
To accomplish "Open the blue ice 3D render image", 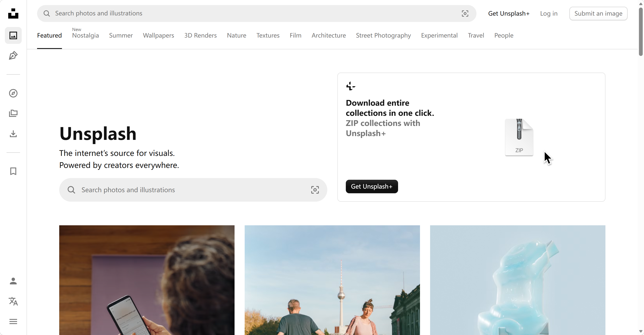I will (518, 280).
